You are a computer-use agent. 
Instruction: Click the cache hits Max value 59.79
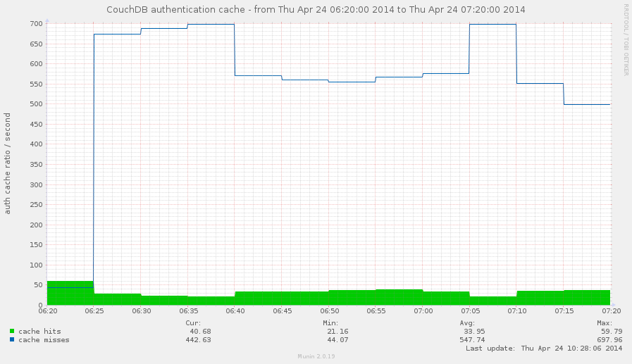coord(612,332)
